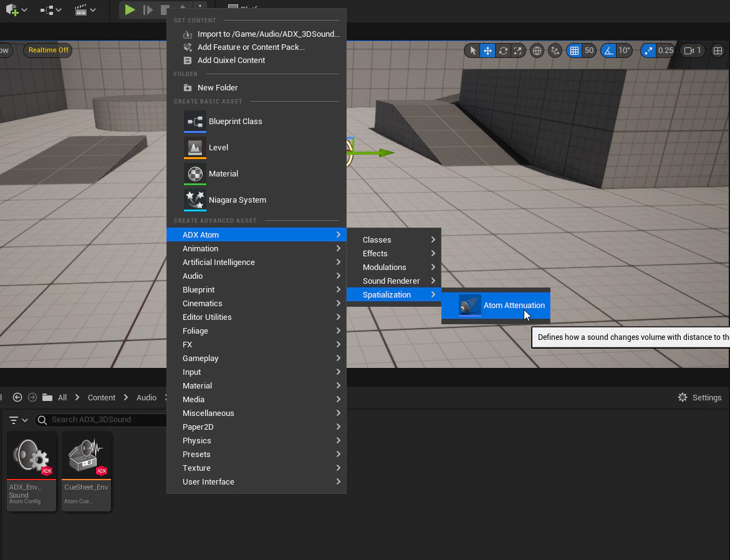730x560 pixels.
Task: Open the Blueprints toolbar icon menu
Action: tap(50, 10)
